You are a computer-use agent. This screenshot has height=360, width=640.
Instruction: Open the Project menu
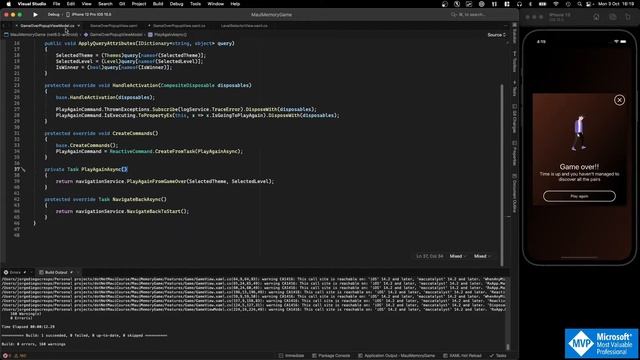pyautogui.click(x=139, y=4)
